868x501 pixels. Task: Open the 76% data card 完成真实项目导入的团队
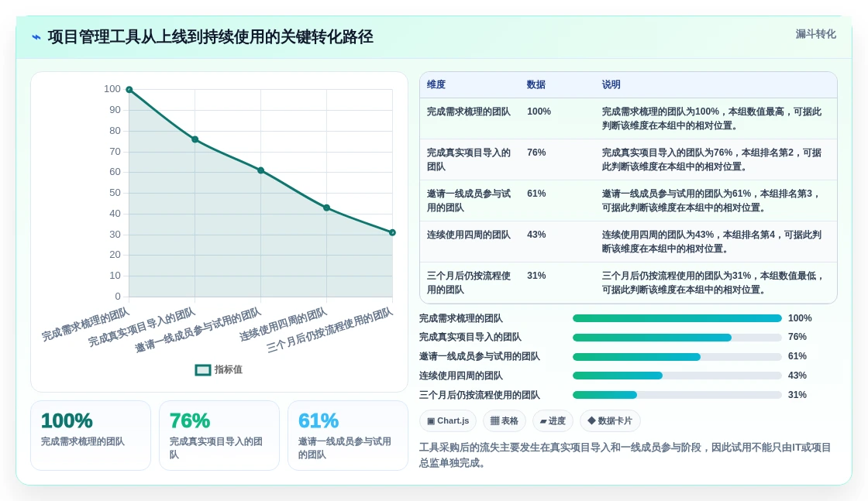(219, 436)
